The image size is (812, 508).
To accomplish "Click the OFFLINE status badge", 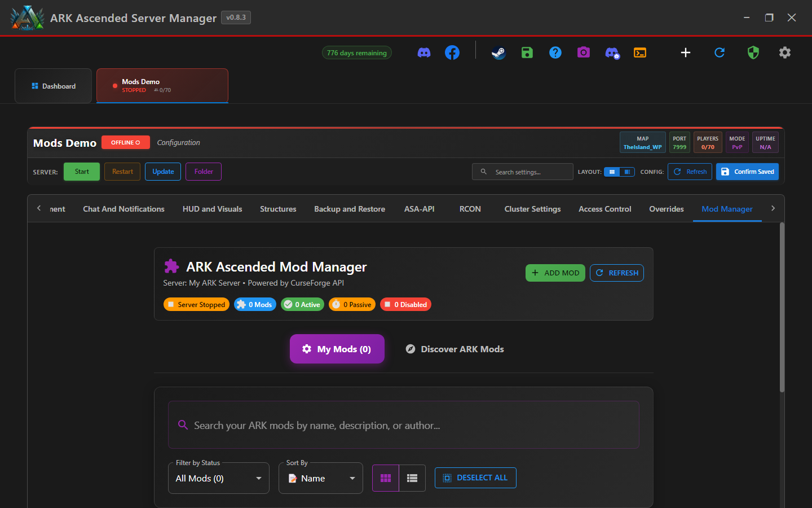I will point(126,142).
